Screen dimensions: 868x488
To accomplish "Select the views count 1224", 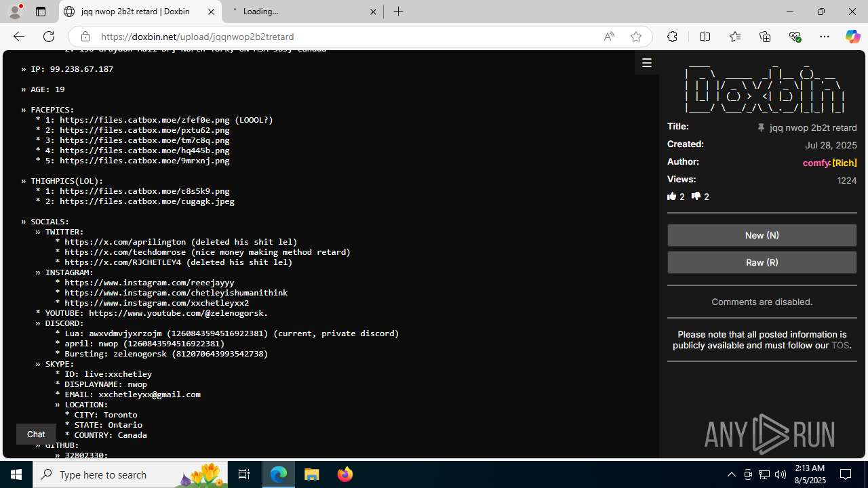I will point(847,180).
